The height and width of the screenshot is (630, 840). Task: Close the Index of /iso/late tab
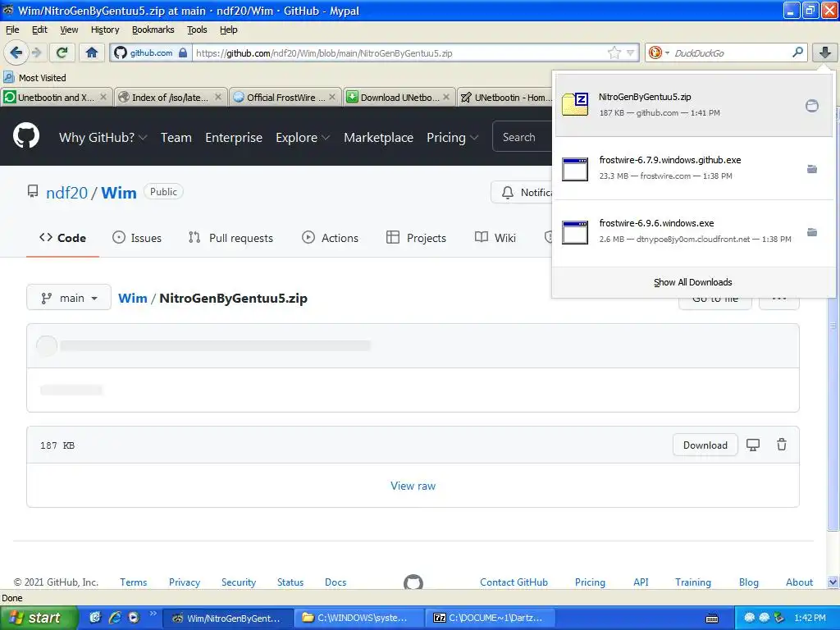click(x=218, y=97)
